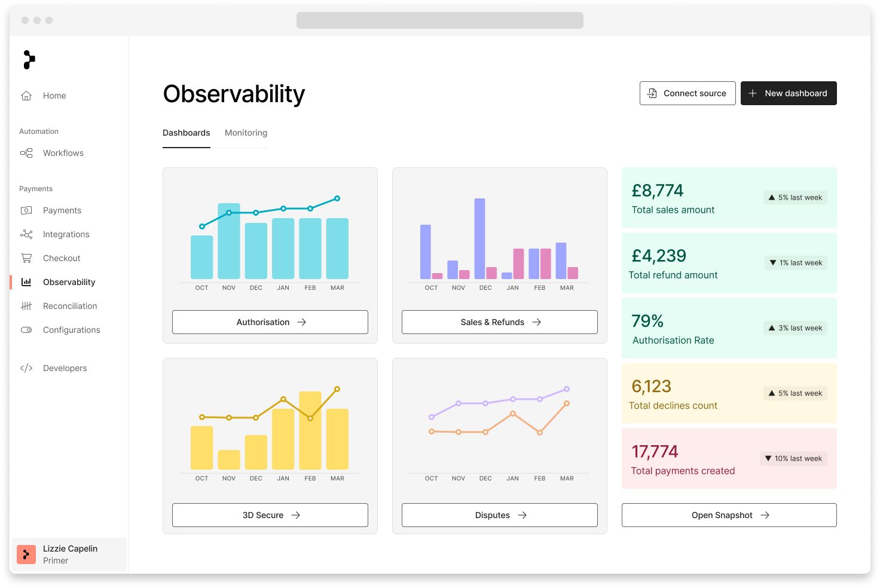The image size is (880, 588).
Task: Click the Open Snapshot button
Action: pyautogui.click(x=729, y=515)
